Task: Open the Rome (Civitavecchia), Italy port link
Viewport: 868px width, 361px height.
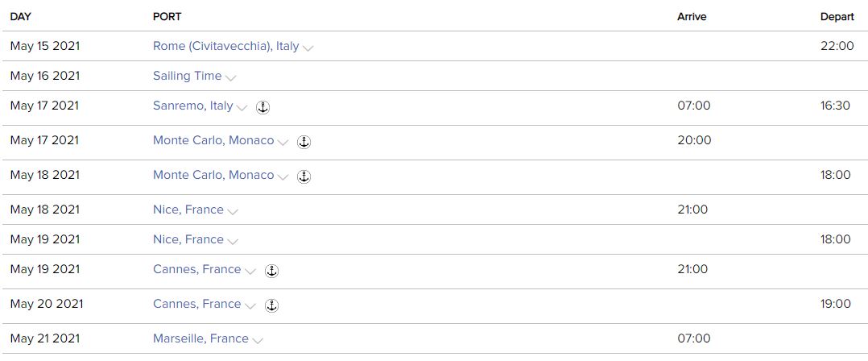Action: click(x=225, y=46)
